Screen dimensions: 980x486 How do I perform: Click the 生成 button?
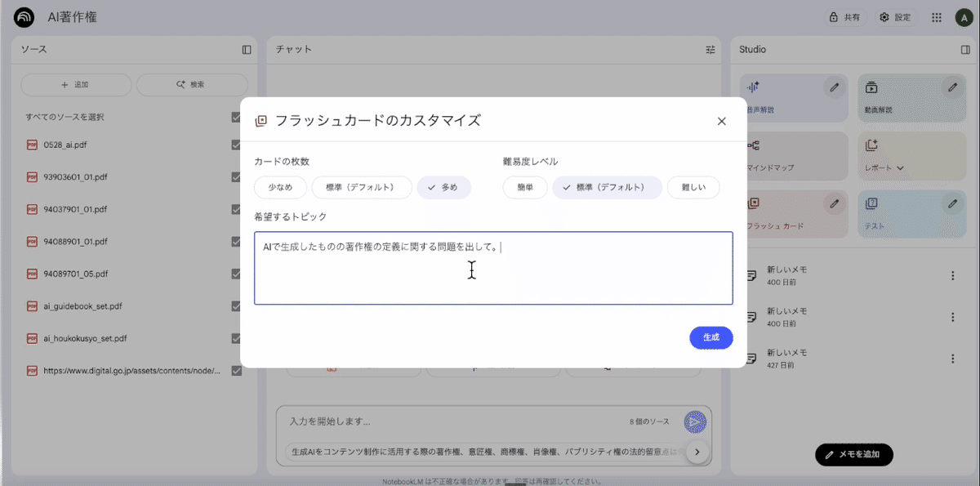(x=710, y=337)
